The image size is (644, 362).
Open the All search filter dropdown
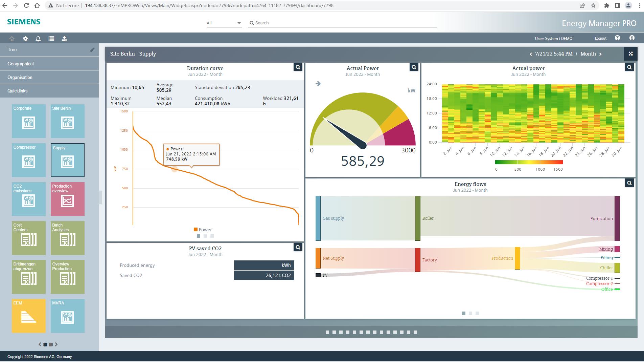[224, 23]
